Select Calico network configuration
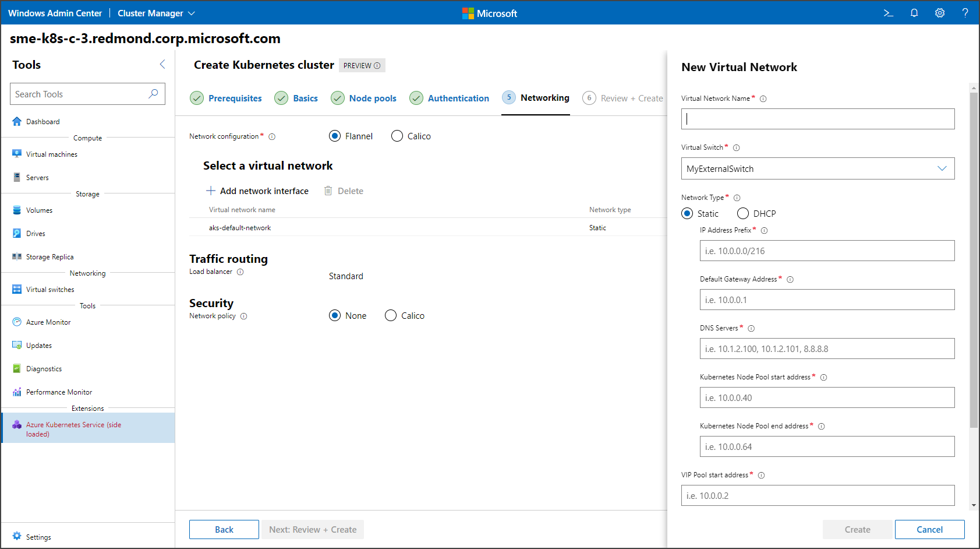This screenshot has height=549, width=980. pos(397,136)
